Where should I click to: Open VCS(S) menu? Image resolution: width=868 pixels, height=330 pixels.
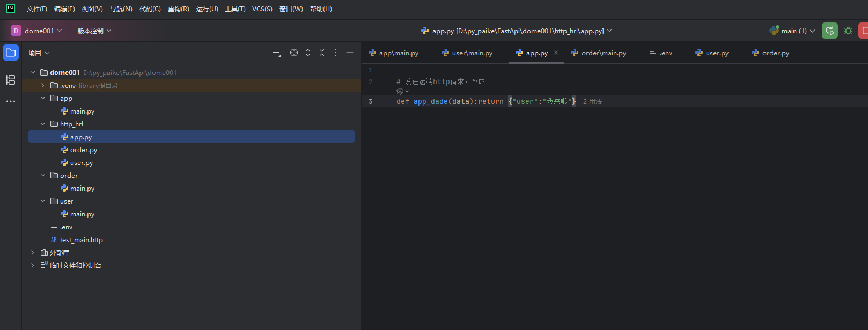pyautogui.click(x=262, y=9)
